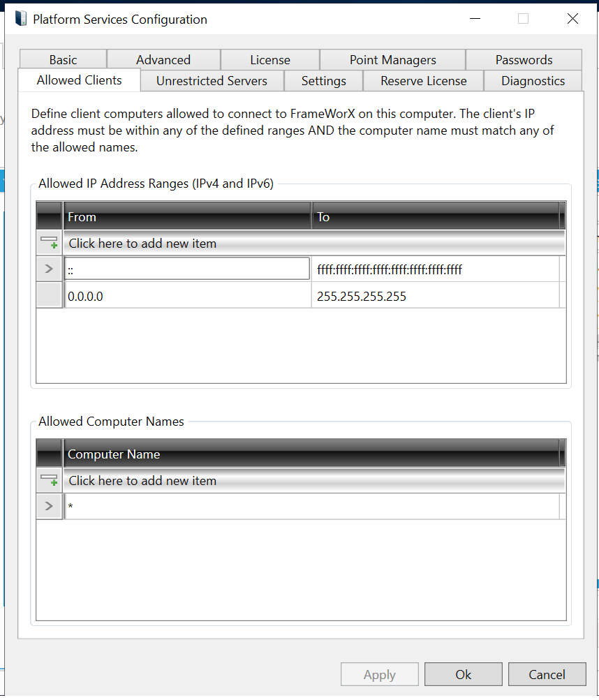Switch to the Advanced tab
599x700 pixels.
pos(163,60)
